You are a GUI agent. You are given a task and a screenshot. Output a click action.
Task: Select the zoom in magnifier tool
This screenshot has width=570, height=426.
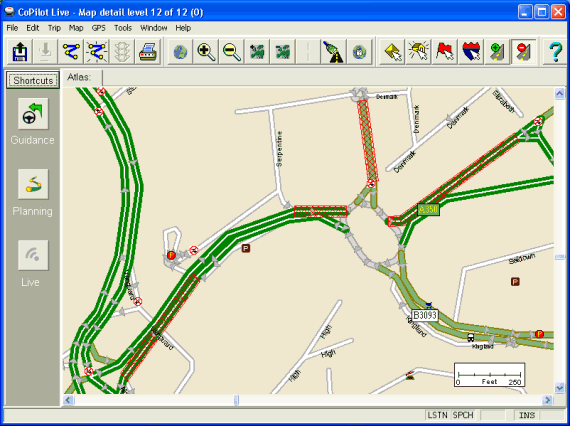click(x=206, y=52)
